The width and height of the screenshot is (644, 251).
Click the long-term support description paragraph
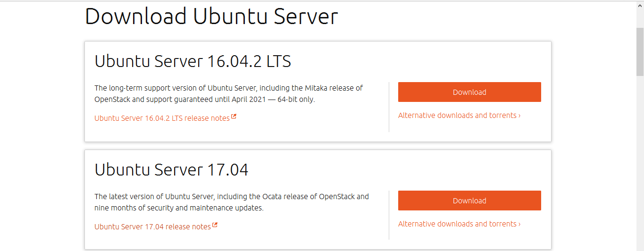[228, 93]
